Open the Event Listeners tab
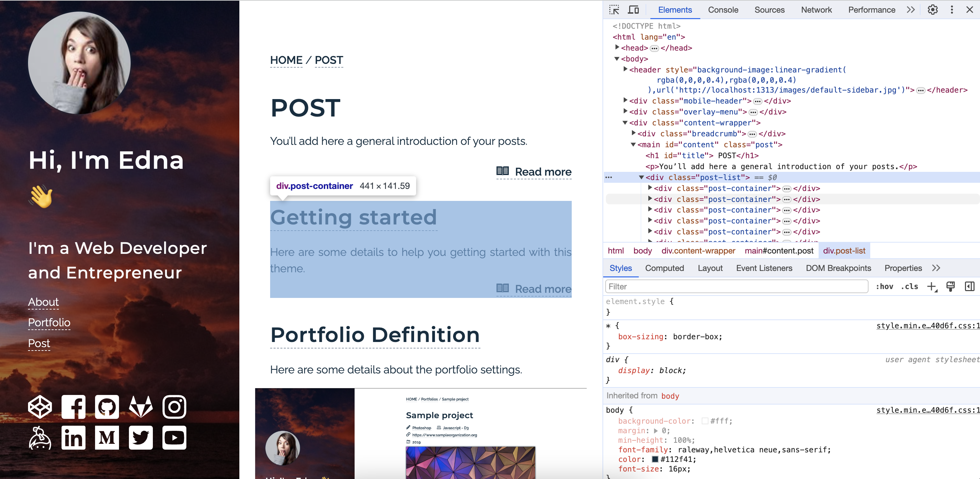Screen dimensions: 980x479 point(764,268)
